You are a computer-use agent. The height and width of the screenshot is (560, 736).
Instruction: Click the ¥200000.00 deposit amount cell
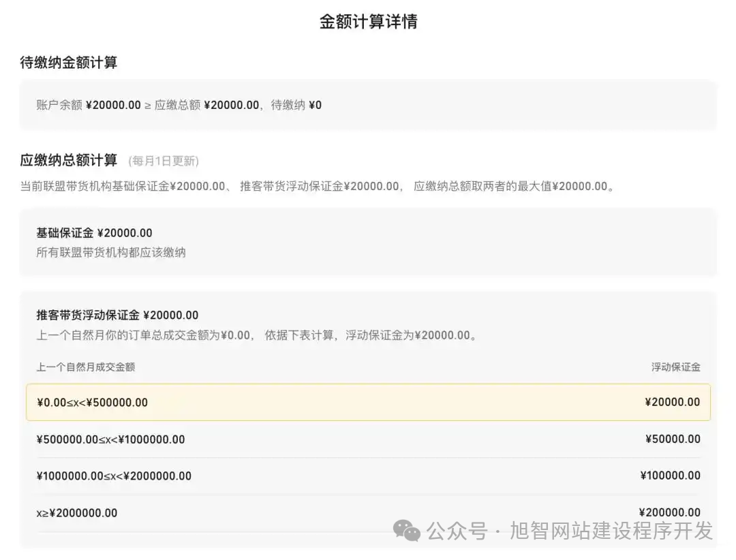(670, 512)
